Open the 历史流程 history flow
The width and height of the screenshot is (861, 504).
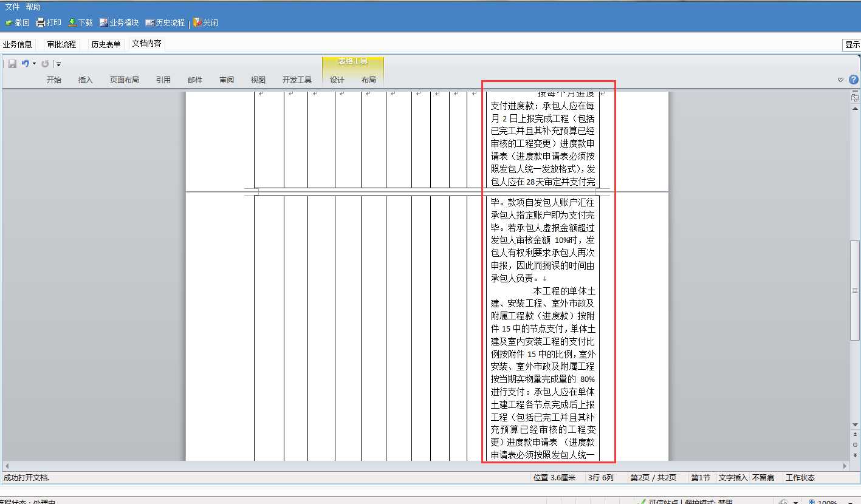coord(165,22)
